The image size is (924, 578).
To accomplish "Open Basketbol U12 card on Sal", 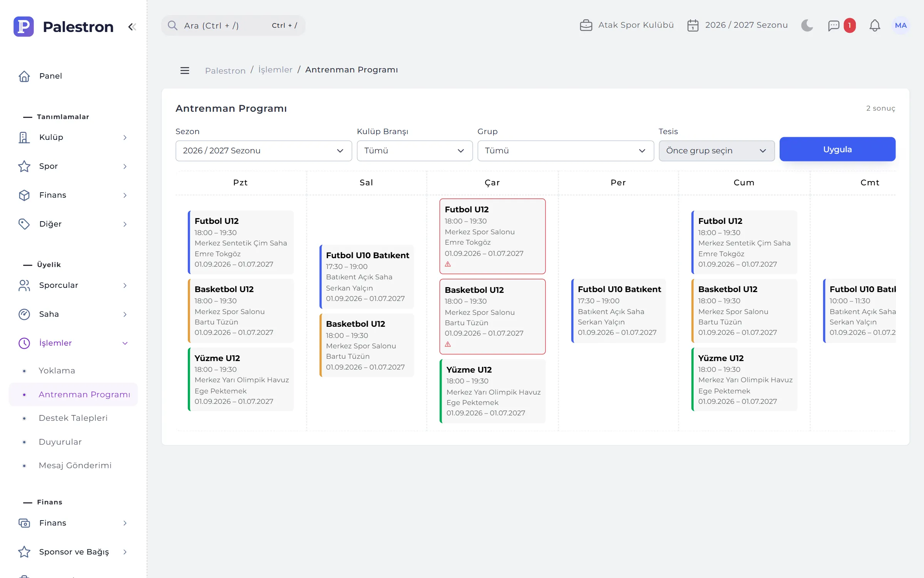I will click(367, 345).
